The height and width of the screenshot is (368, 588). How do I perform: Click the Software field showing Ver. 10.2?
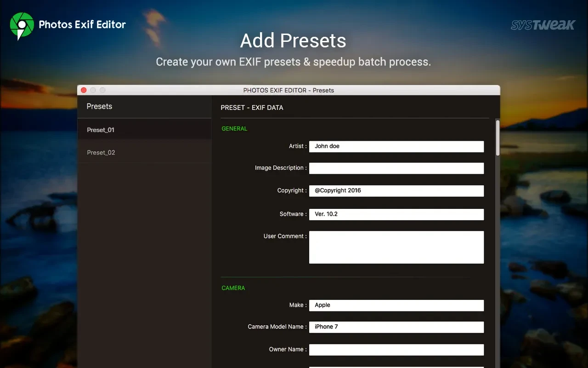(396, 214)
